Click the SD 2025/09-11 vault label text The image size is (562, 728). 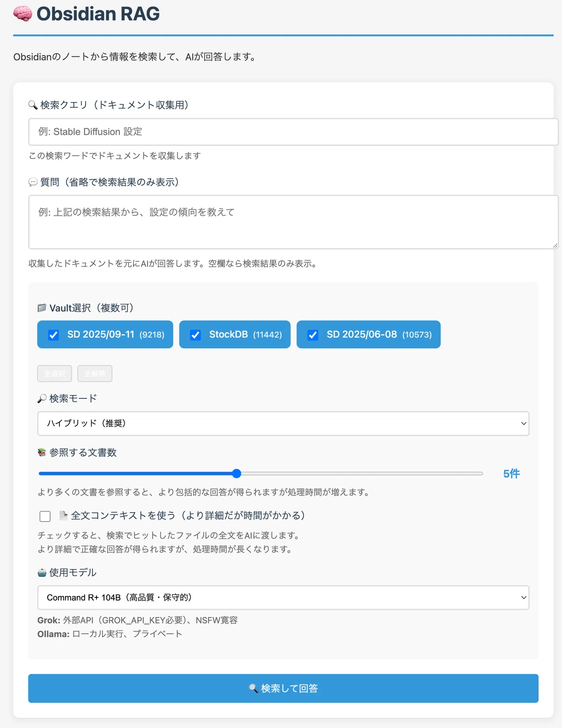click(x=101, y=334)
